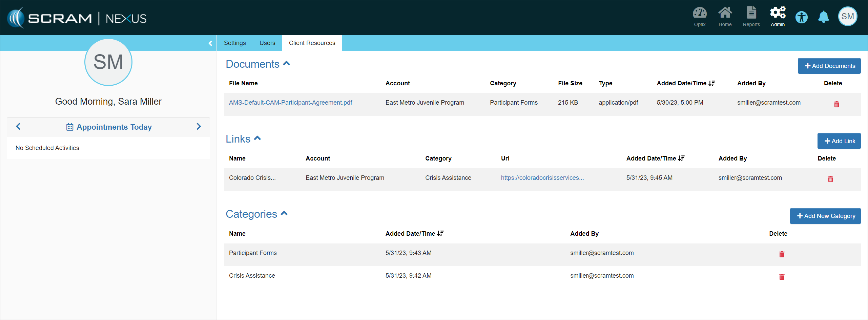This screenshot has height=320, width=868.
Task: Open the coloradocrisisservices URL link
Action: pyautogui.click(x=542, y=178)
